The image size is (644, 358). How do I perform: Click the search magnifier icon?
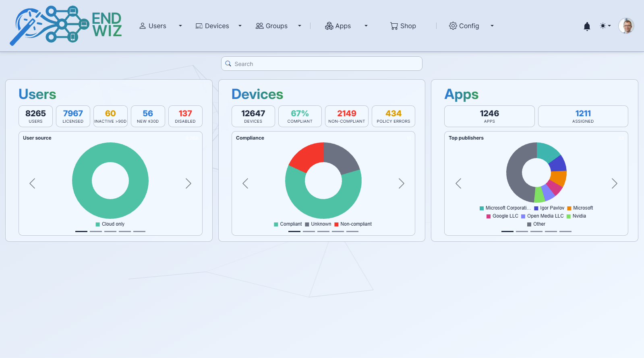[x=228, y=64]
